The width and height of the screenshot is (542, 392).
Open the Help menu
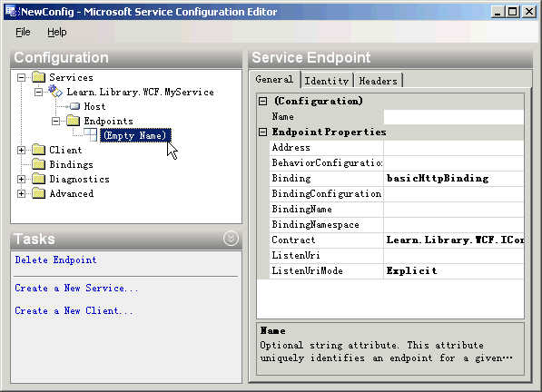click(x=57, y=32)
